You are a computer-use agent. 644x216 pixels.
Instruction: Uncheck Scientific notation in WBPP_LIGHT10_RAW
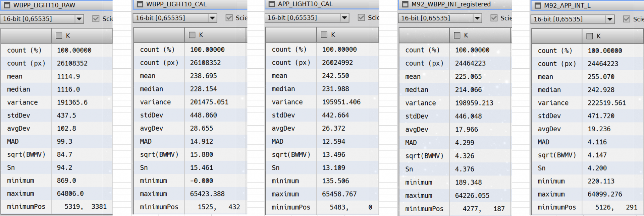point(96,19)
